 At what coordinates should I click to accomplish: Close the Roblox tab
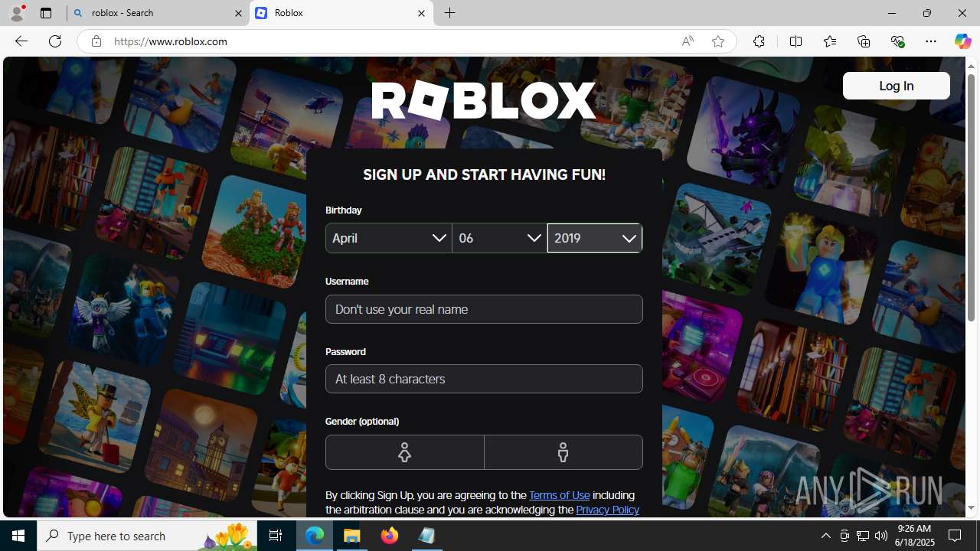[421, 13]
